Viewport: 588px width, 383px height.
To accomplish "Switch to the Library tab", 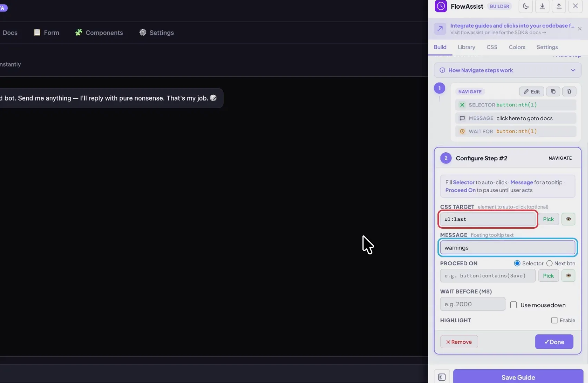I will [466, 47].
